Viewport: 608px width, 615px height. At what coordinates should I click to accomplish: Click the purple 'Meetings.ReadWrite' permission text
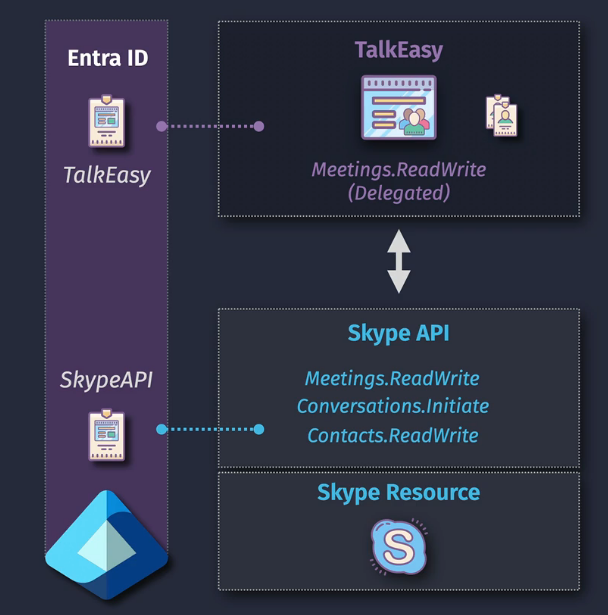pos(399,169)
